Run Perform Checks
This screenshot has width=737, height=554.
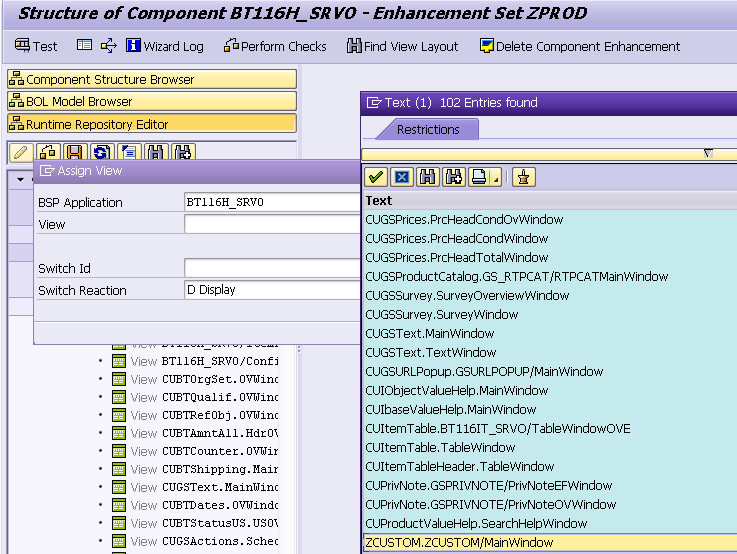tap(275, 46)
